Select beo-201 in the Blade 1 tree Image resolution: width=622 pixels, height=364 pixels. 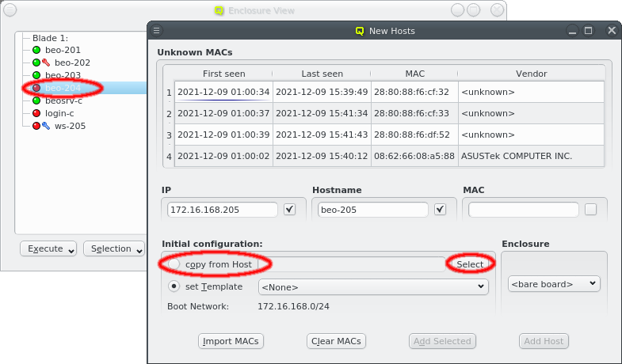pyautogui.click(x=63, y=50)
